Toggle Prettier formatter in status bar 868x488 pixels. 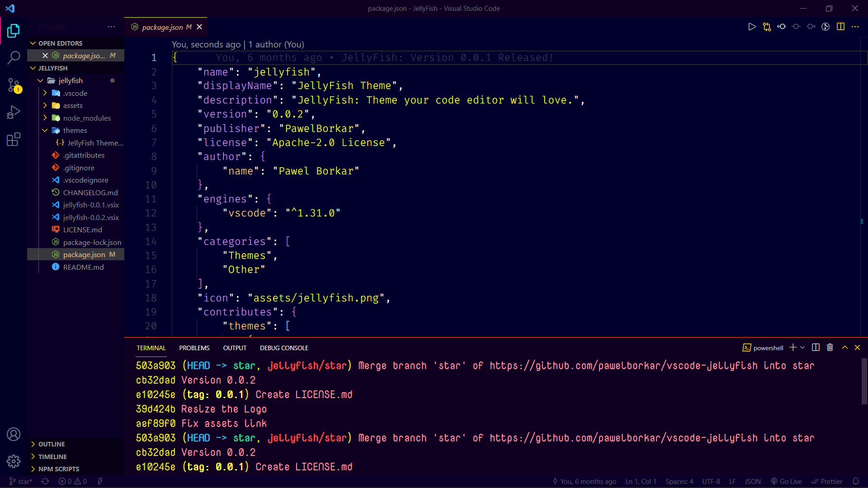(827, 482)
